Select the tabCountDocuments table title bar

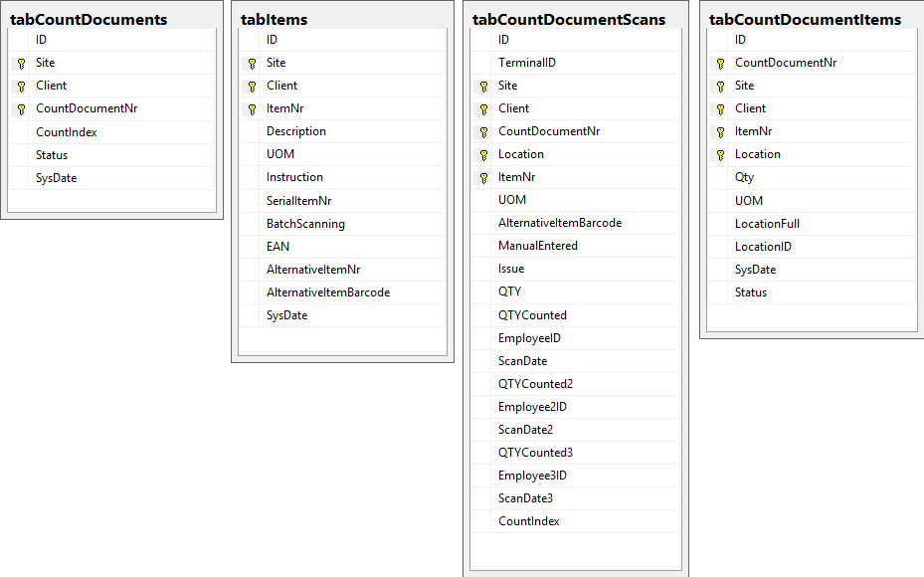click(x=89, y=19)
